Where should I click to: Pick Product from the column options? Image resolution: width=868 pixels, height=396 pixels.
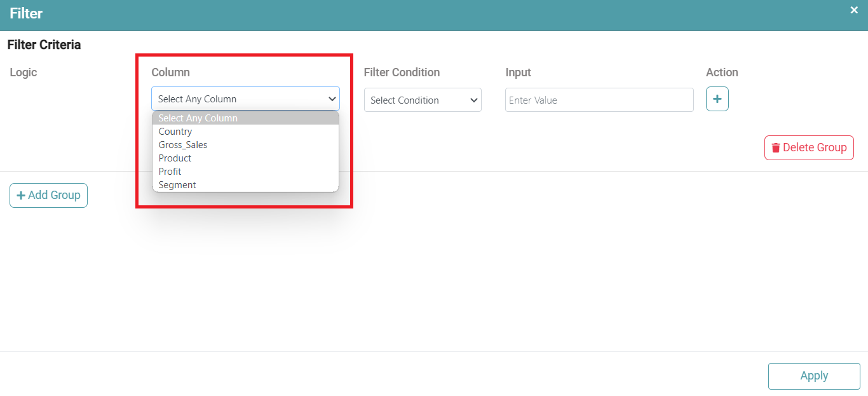point(175,158)
